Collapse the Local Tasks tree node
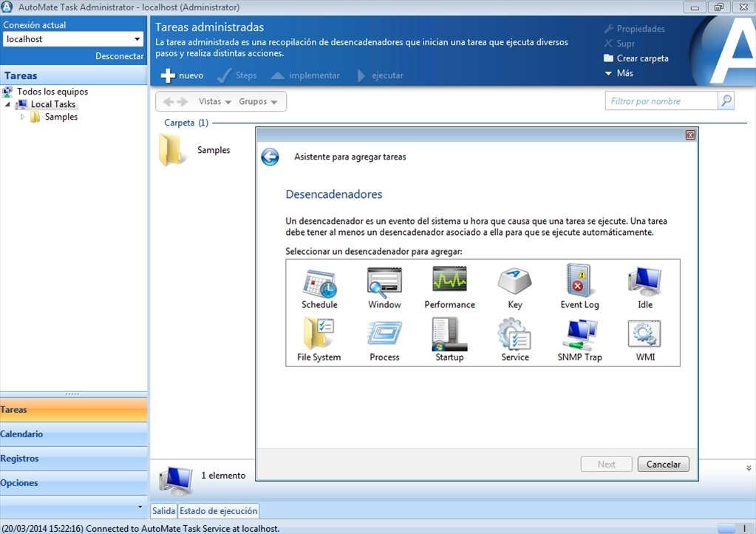The height and width of the screenshot is (534, 756). point(7,104)
